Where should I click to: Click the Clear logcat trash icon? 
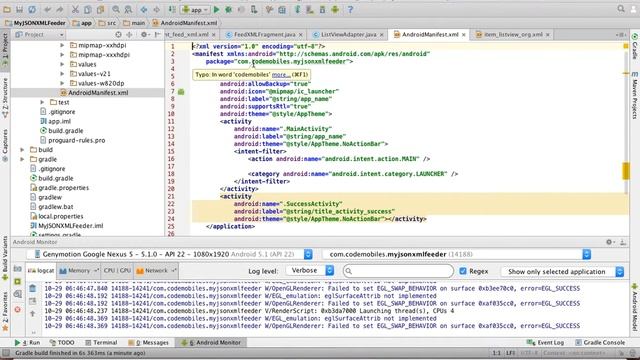(x=33, y=289)
